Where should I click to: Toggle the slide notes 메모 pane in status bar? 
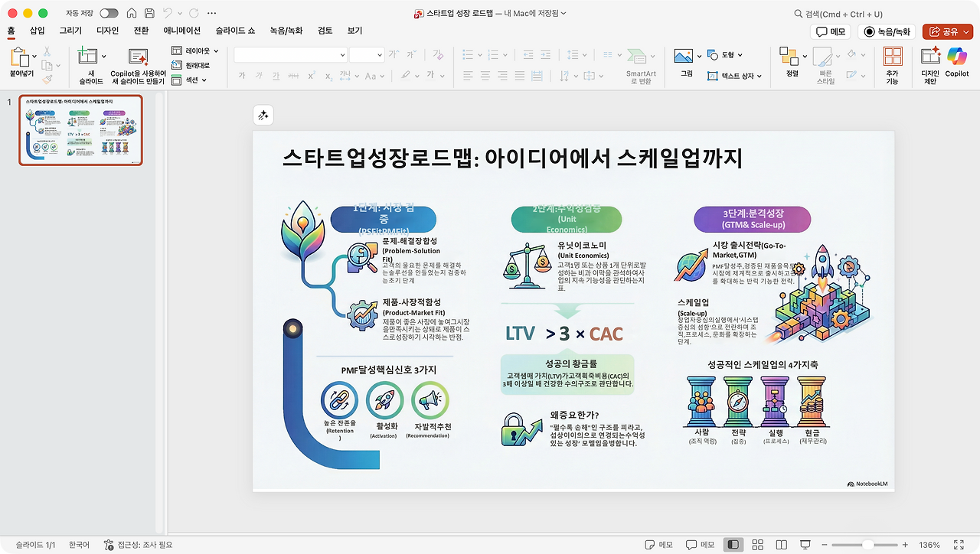[658, 545]
